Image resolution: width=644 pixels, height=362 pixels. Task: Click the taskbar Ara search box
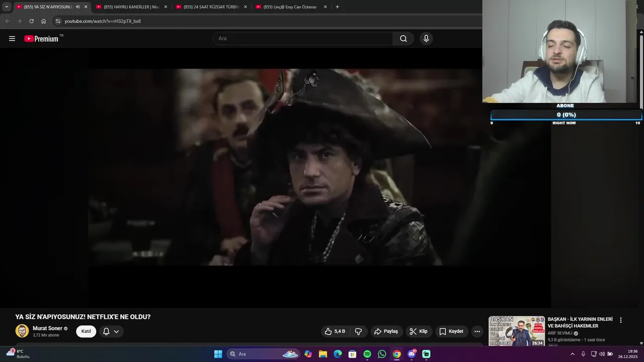click(264, 354)
